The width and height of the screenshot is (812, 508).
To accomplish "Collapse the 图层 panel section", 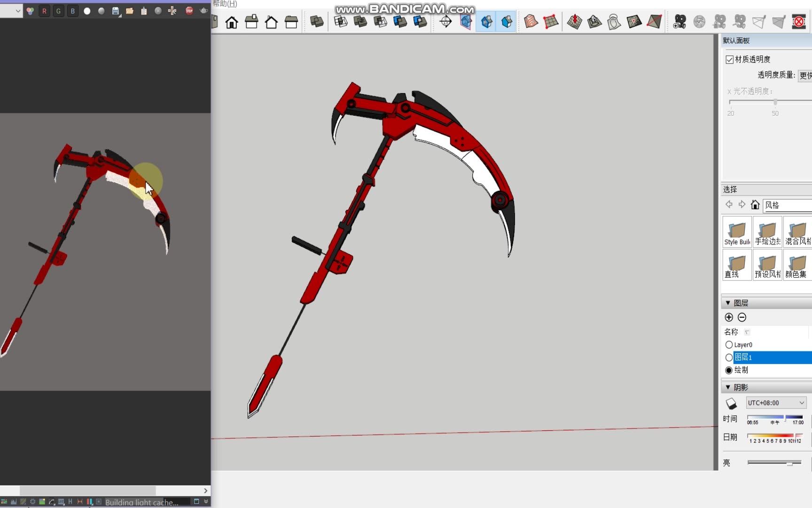I will [x=728, y=303].
